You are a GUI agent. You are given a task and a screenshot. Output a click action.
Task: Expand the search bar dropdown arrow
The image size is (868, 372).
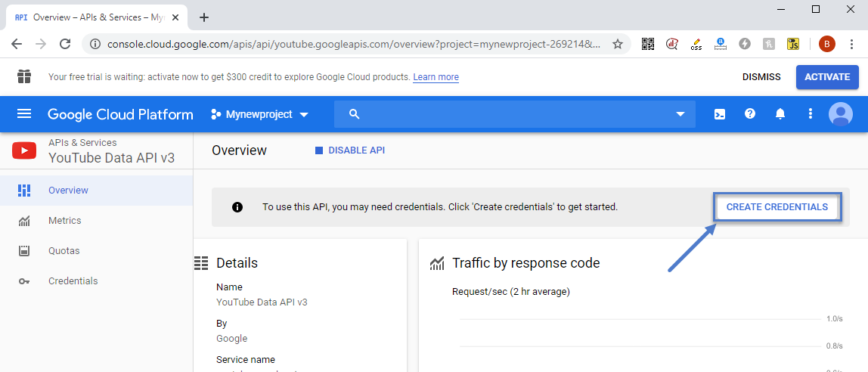[x=680, y=115]
